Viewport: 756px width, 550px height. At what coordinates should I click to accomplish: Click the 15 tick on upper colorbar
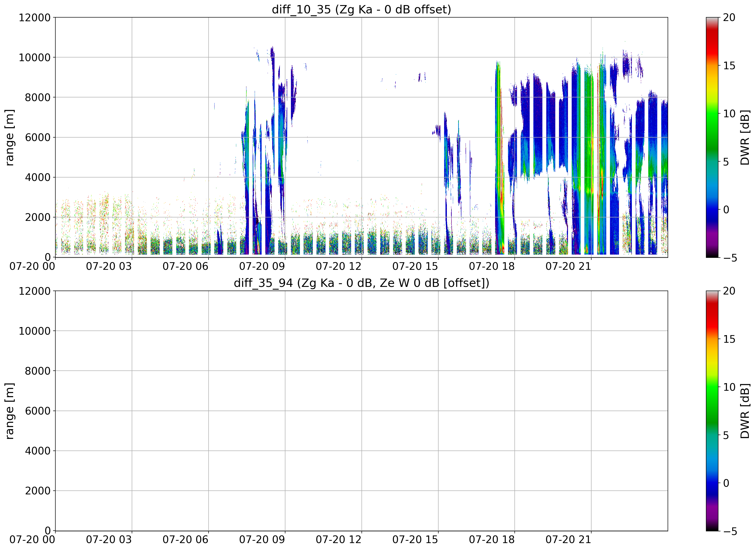[x=729, y=66]
